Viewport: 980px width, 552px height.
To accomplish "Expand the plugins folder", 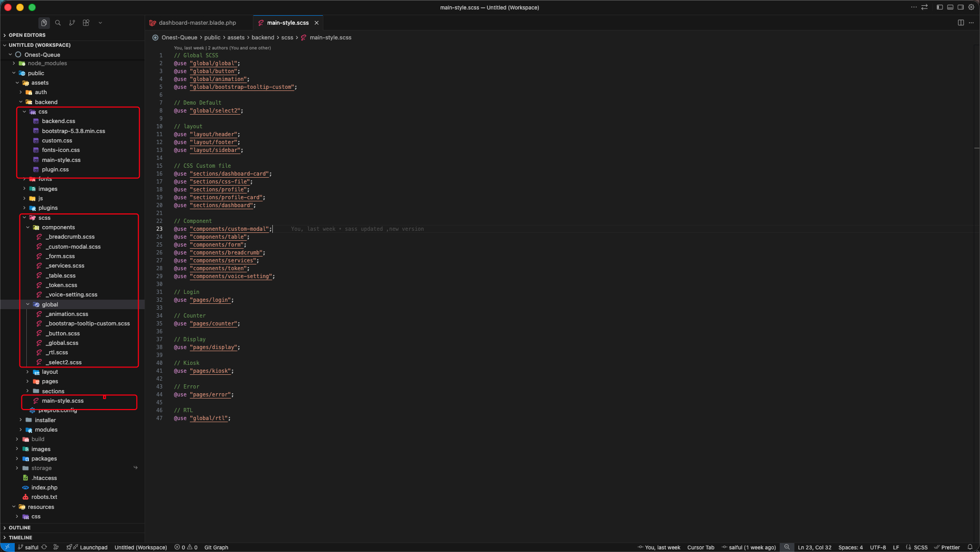I will point(73,208).
